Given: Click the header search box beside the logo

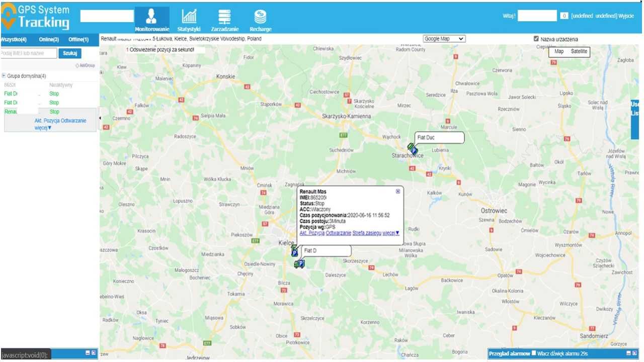Looking at the screenshot, I should click(107, 16).
